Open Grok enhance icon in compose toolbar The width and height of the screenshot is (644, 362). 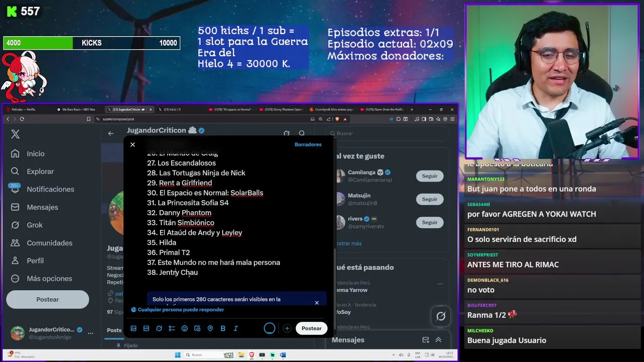point(159,328)
